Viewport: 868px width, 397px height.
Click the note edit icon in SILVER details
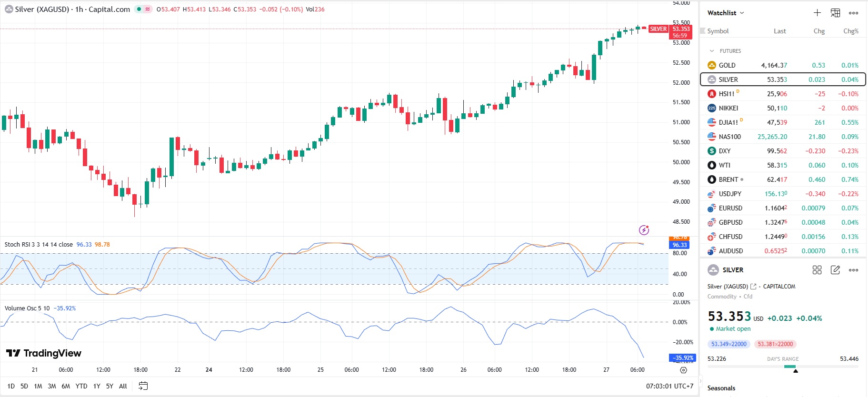(x=835, y=270)
